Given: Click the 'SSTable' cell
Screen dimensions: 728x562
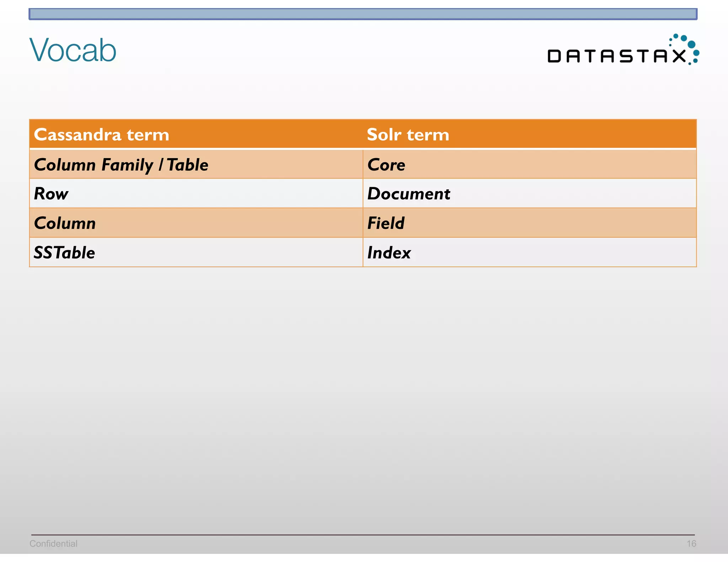Looking at the screenshot, I should click(x=196, y=252).
